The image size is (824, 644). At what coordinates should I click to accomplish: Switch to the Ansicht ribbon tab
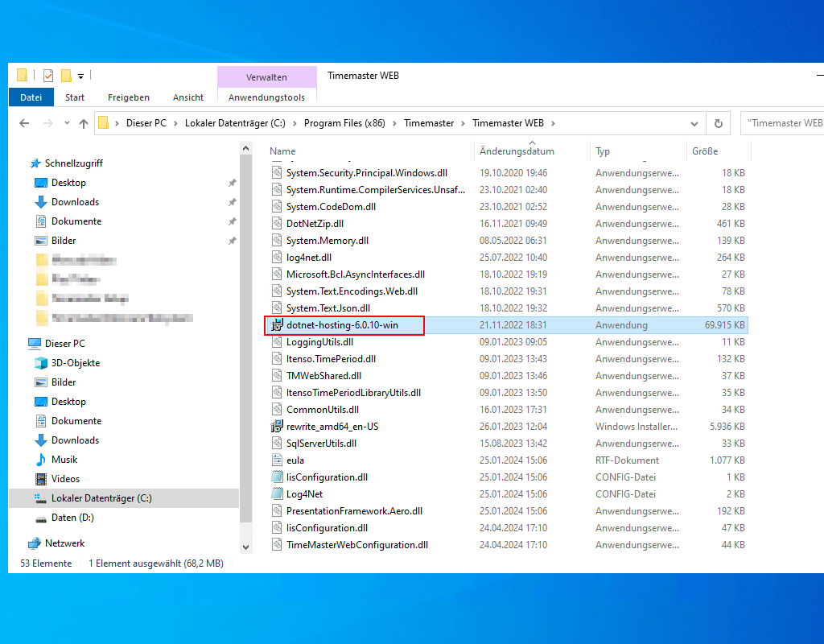187,97
